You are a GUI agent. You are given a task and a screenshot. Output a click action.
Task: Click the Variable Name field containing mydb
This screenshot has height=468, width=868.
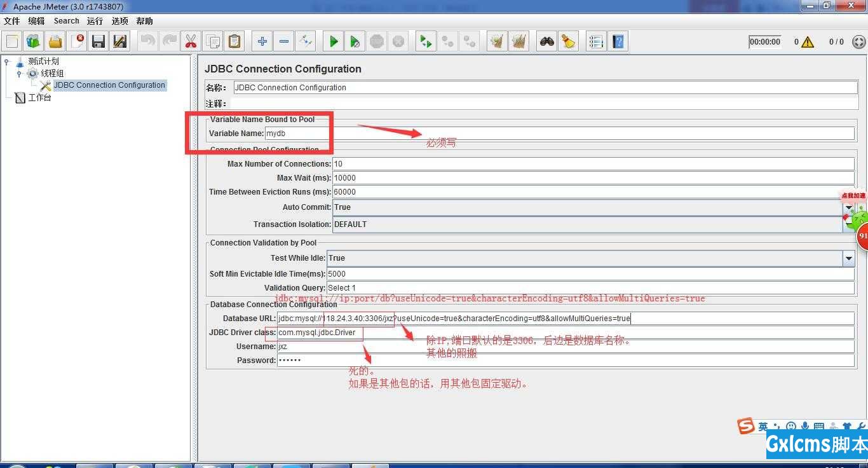coord(559,134)
